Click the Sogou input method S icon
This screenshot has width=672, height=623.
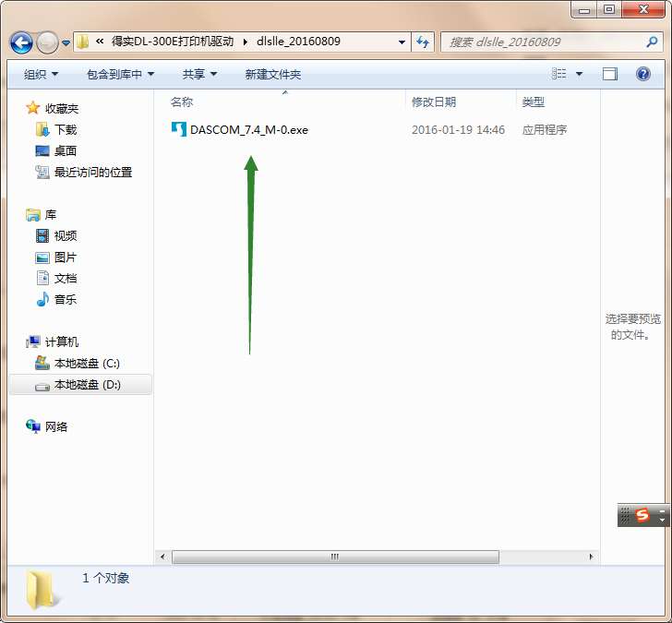[x=642, y=514]
